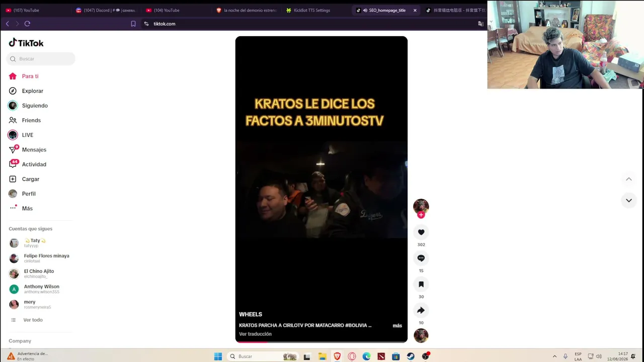Switch to the Chinese-titled TikTok tab
The width and height of the screenshot is (644, 362).
[x=455, y=10]
